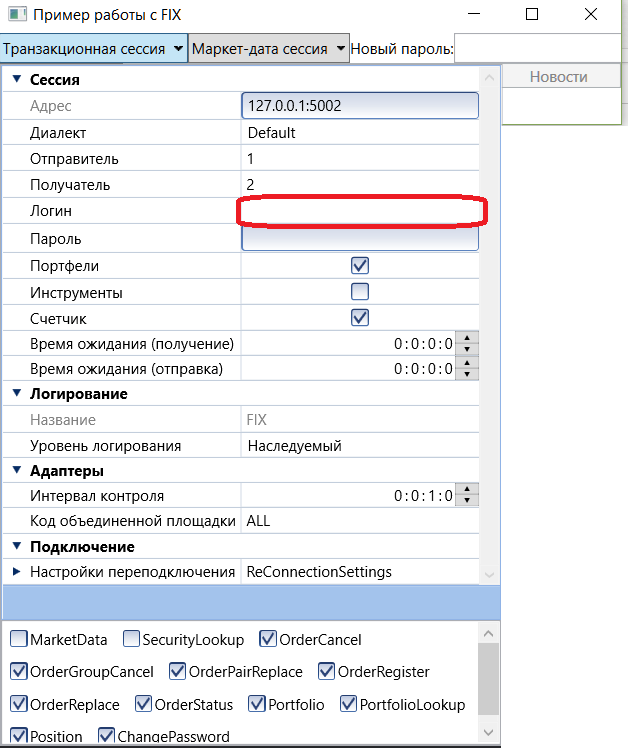Enable the Инструменты checkbox

coord(360,292)
